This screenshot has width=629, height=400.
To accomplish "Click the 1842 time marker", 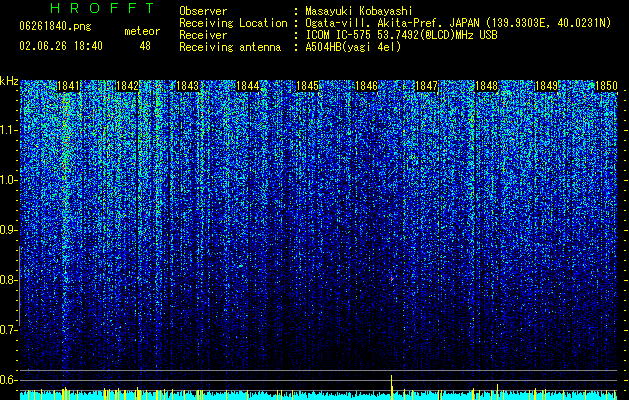I will [x=127, y=86].
